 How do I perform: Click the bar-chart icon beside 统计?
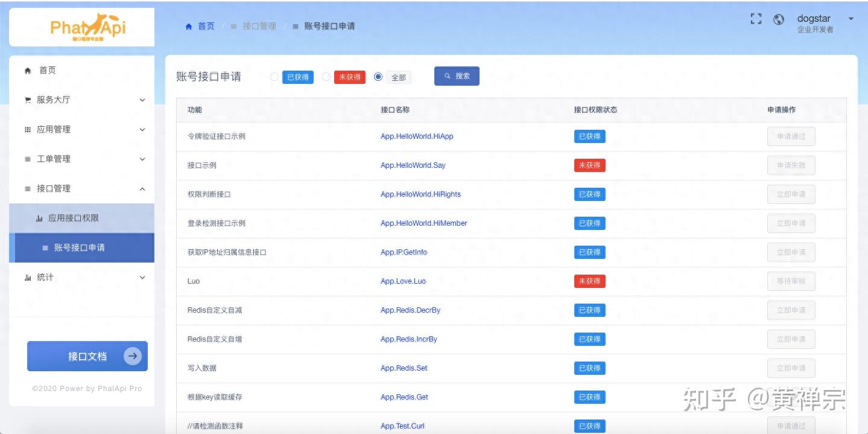click(27, 277)
